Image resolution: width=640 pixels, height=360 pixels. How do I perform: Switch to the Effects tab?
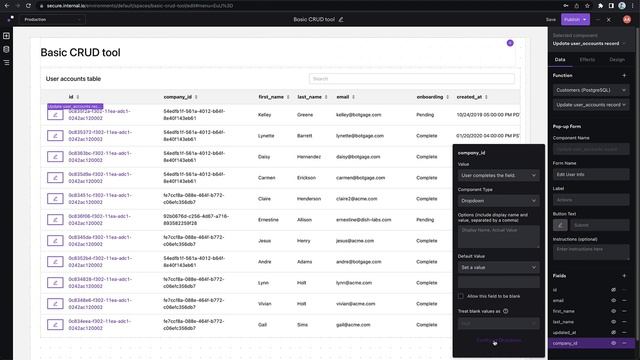[587, 60]
